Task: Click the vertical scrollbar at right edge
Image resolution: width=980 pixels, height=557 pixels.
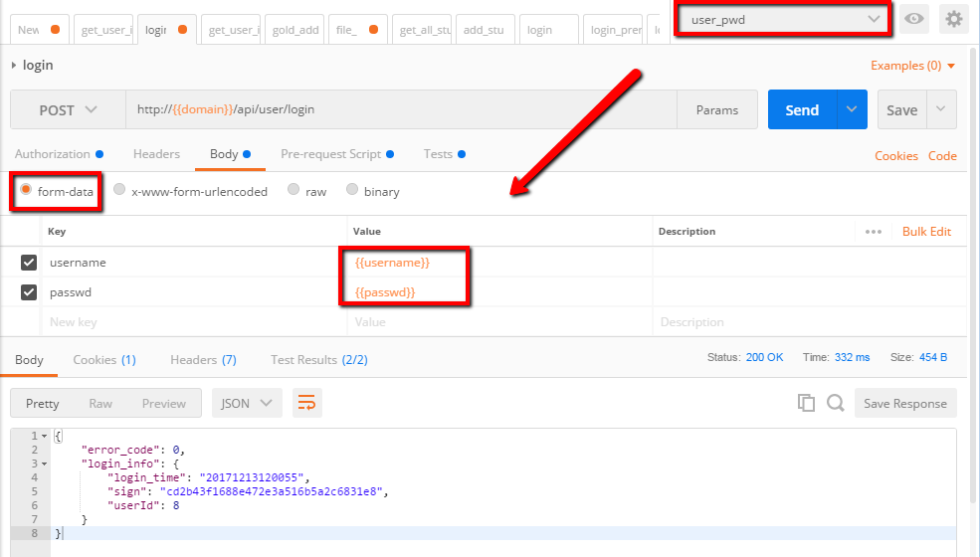Action: pyautogui.click(x=974, y=276)
